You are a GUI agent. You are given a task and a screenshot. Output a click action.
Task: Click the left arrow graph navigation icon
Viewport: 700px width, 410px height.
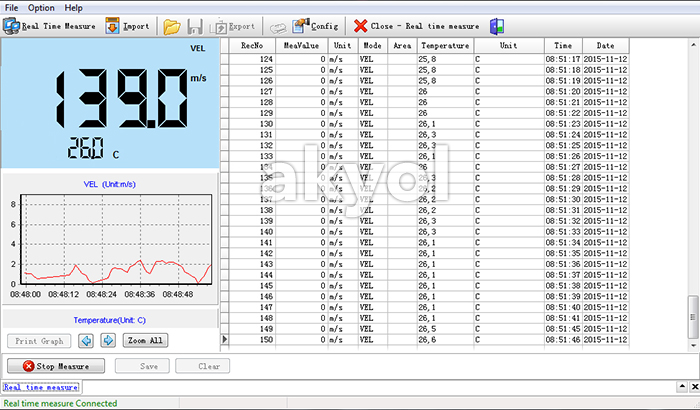86,340
